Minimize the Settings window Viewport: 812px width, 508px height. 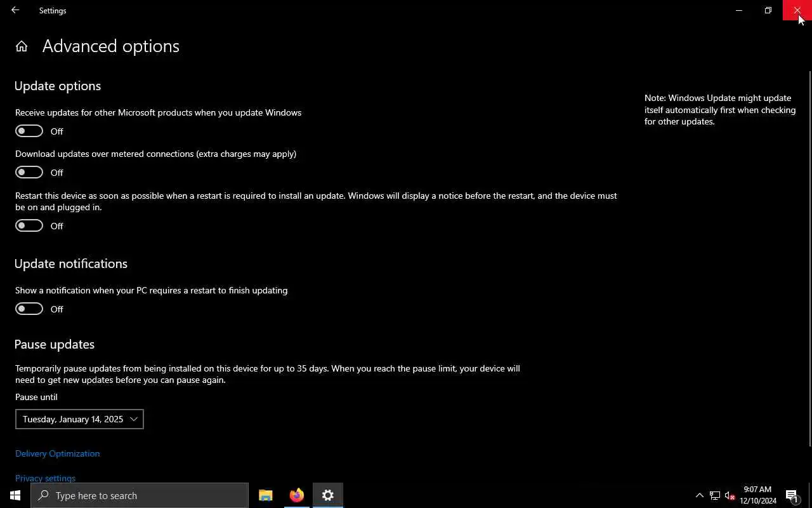point(739,10)
